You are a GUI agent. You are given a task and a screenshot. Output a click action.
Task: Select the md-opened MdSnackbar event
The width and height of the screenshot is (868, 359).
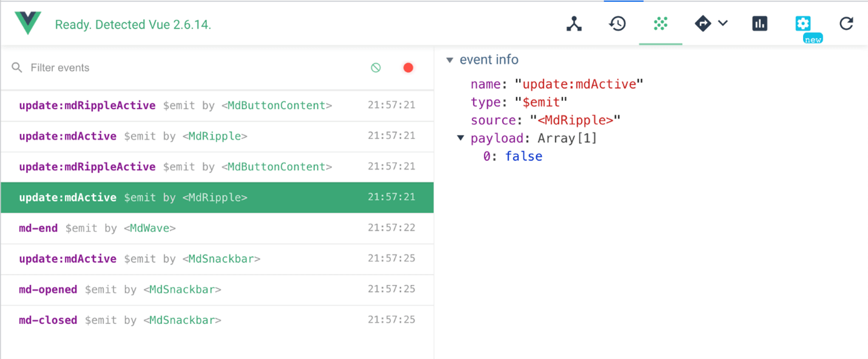pos(217,290)
